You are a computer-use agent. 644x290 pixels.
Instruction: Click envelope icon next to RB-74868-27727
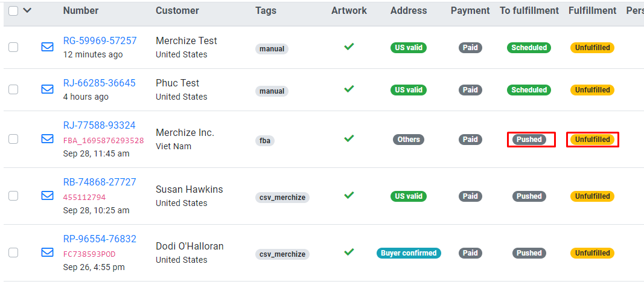coord(47,196)
